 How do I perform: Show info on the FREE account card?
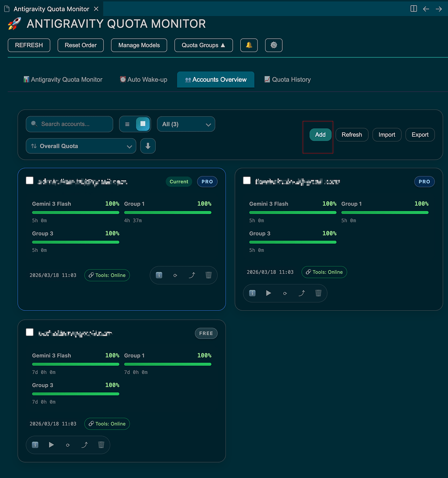[35, 445]
